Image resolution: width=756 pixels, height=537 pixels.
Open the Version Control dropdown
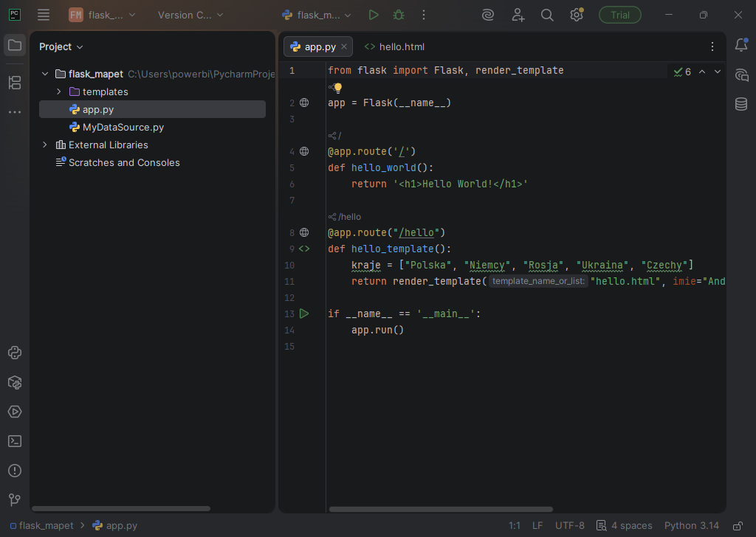click(x=190, y=15)
